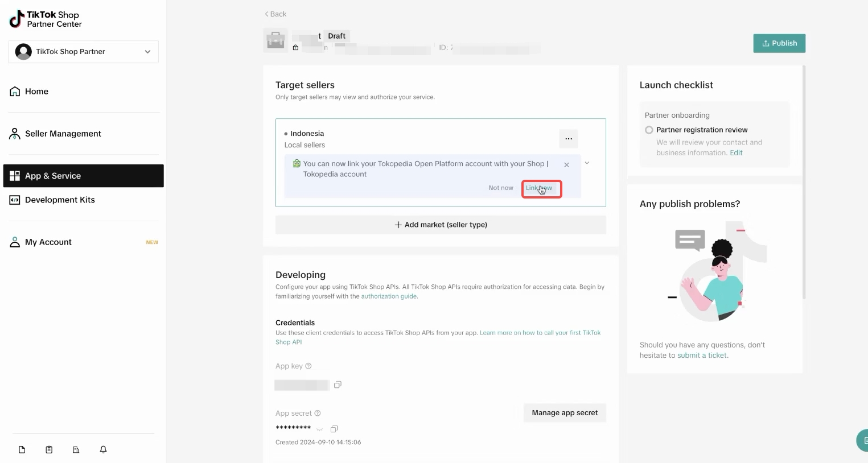Show App secret help tooltip icon
The width and height of the screenshot is (868, 463).
tap(318, 414)
